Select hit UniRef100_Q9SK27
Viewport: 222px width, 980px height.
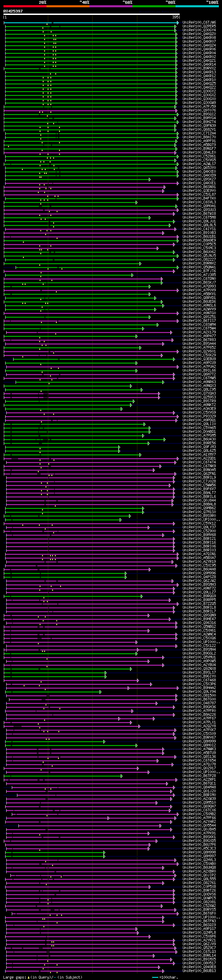[x=199, y=179]
